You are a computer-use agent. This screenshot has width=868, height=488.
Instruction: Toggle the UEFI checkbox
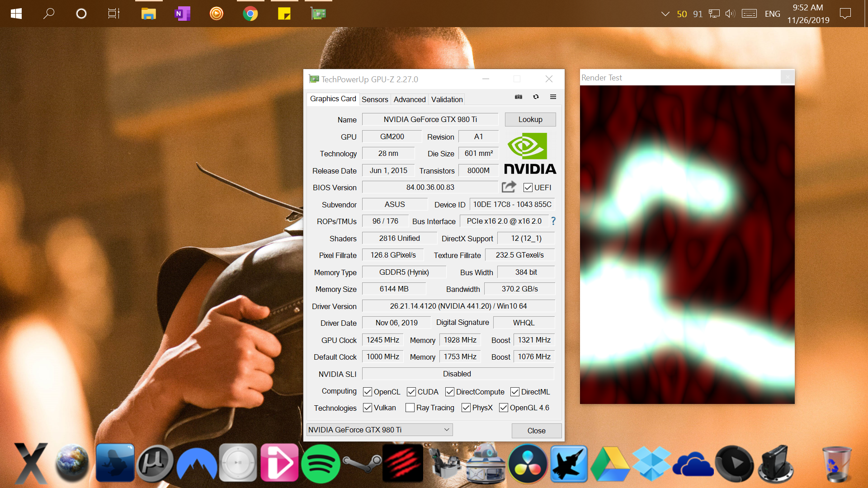(x=528, y=188)
